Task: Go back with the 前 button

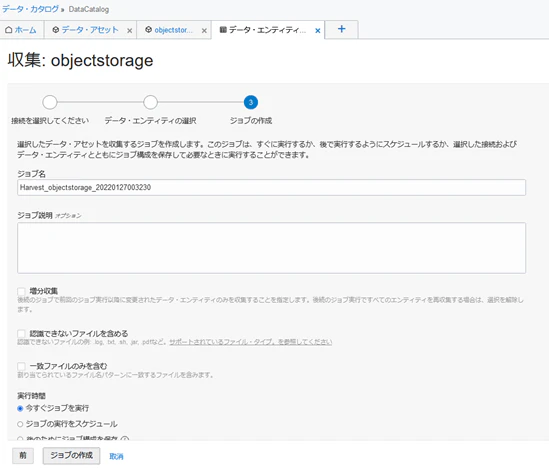Action: pyautogui.click(x=23, y=455)
